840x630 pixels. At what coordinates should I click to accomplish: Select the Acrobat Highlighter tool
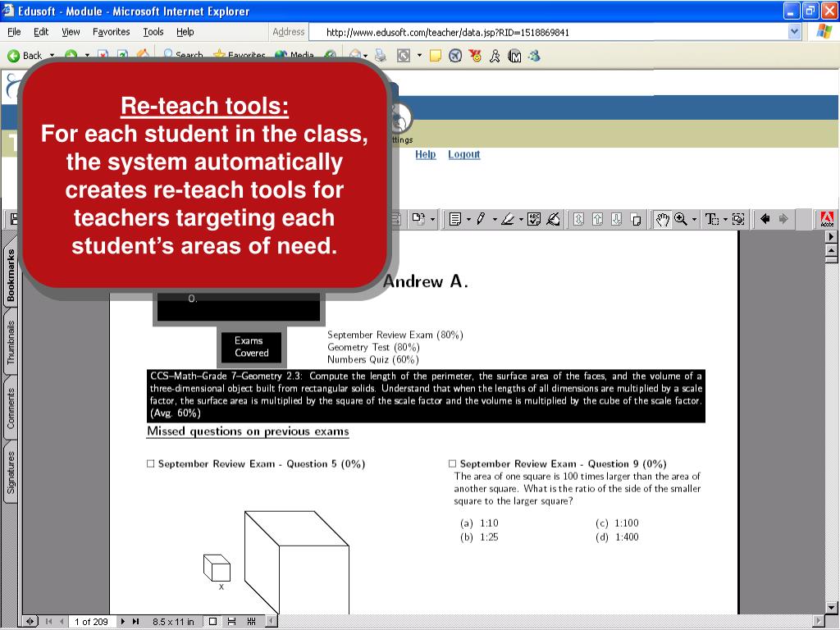(507, 218)
